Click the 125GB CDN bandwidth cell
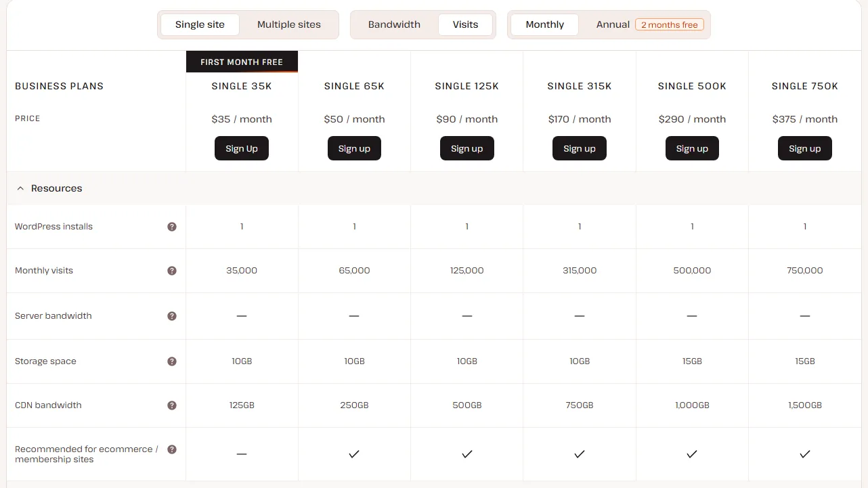Image resolution: width=868 pixels, height=488 pixels. click(242, 405)
